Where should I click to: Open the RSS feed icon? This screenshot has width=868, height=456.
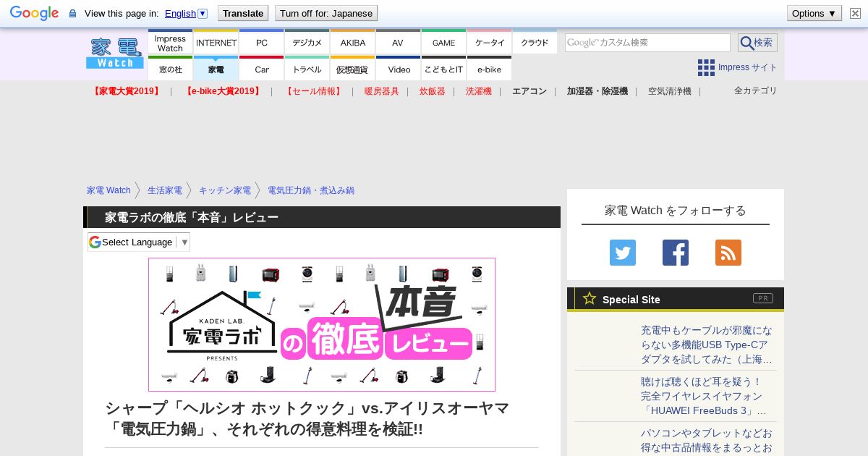[x=728, y=253]
